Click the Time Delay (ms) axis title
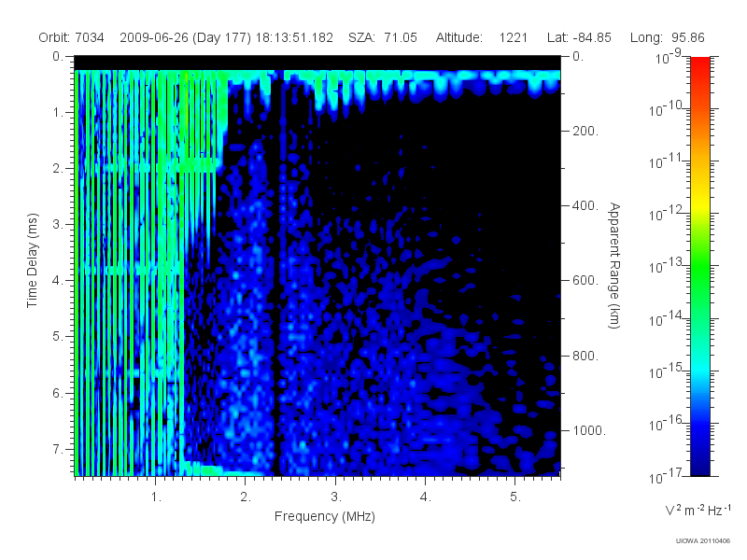 (x=32, y=260)
